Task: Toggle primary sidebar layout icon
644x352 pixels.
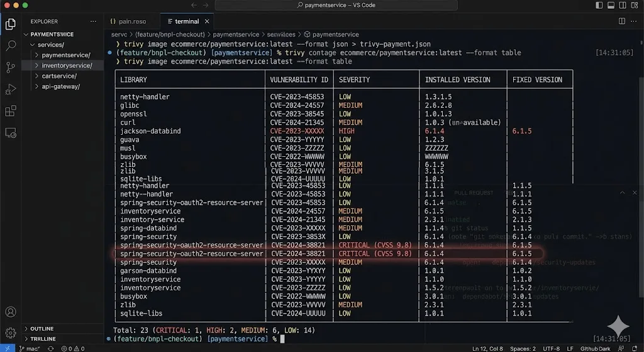Action: pyautogui.click(x=599, y=5)
